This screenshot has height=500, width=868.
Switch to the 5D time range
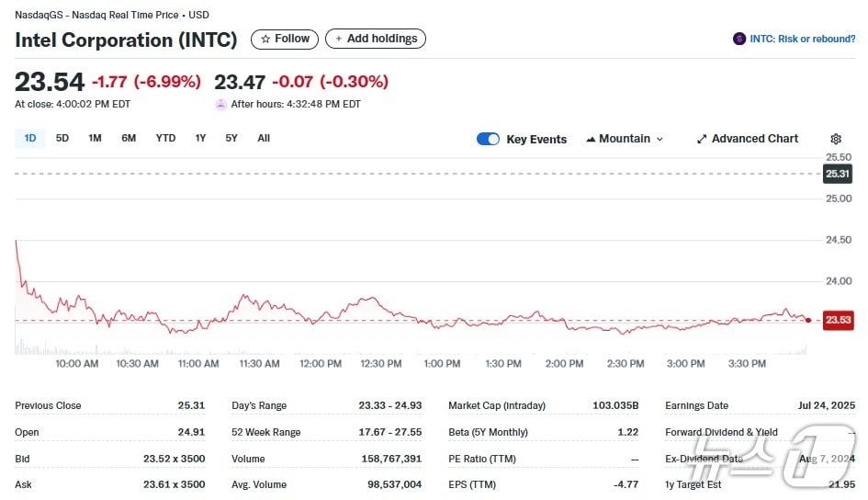pyautogui.click(x=62, y=138)
